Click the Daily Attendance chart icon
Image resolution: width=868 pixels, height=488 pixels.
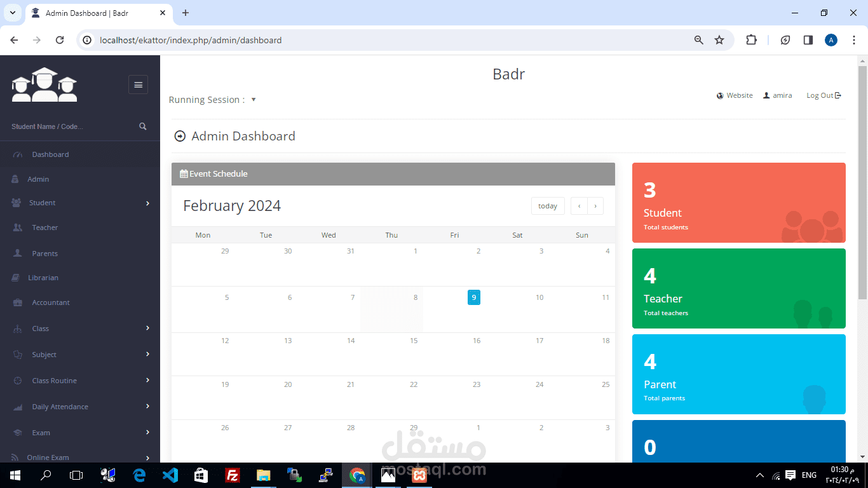pyautogui.click(x=18, y=407)
